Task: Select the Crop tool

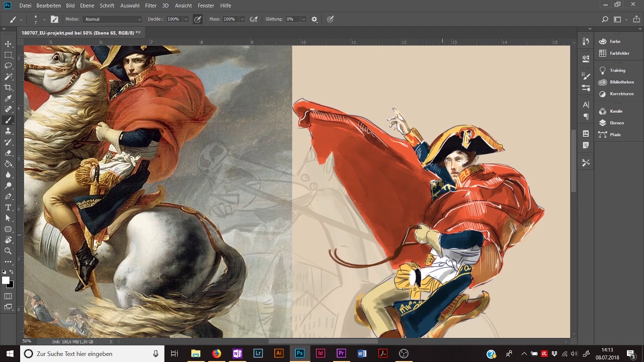Action: (x=8, y=87)
